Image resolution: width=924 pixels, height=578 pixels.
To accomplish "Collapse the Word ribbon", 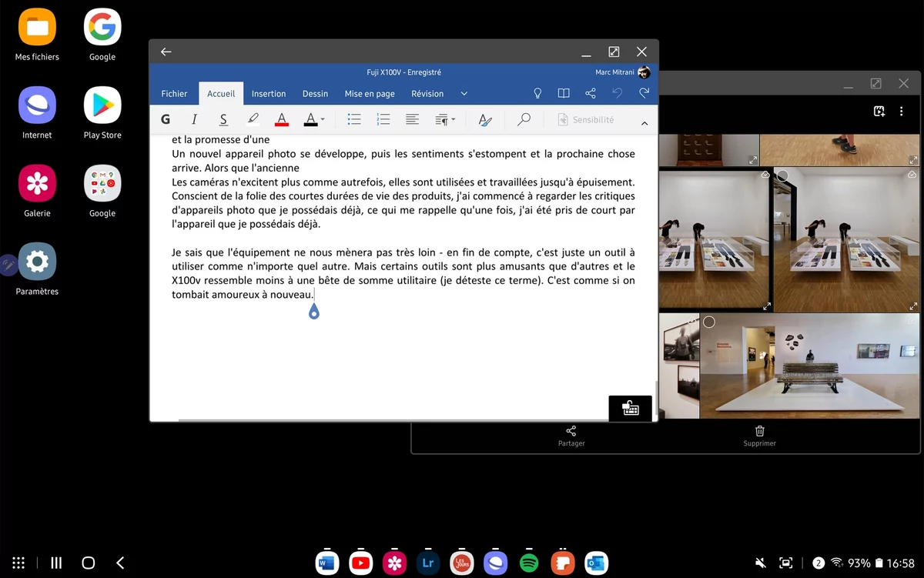I will point(644,123).
